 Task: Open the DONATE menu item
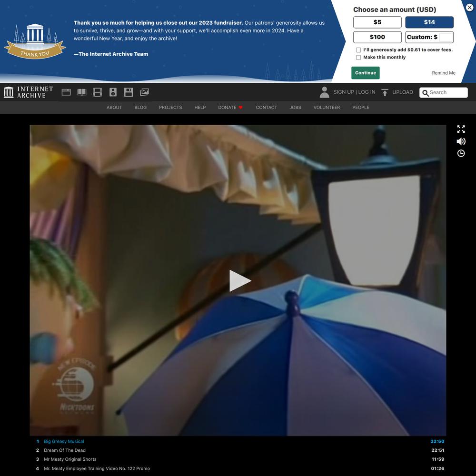coord(227,108)
